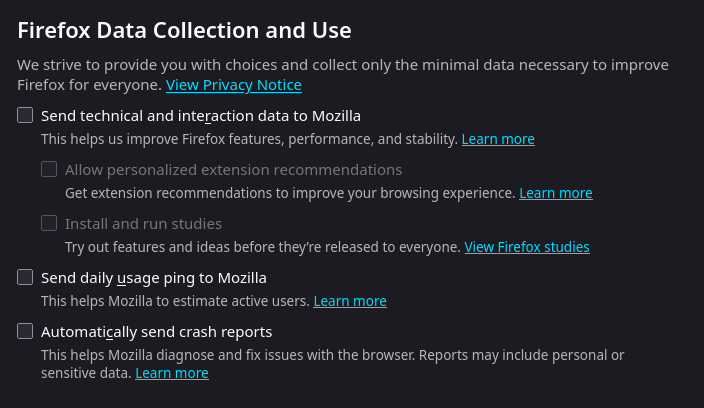The width and height of the screenshot is (704, 408).
Task: Click the 'Get extension recommendations' description text
Action: [290, 193]
